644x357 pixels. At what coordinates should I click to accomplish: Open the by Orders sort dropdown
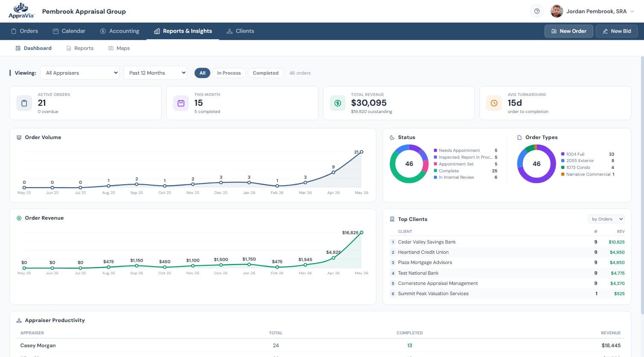pos(606,219)
